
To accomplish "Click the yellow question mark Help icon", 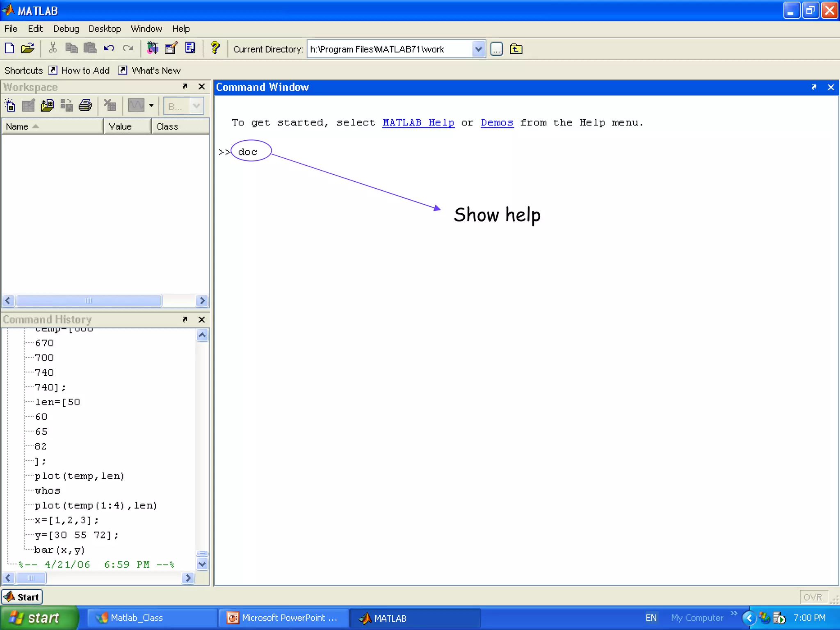I will click(x=215, y=48).
